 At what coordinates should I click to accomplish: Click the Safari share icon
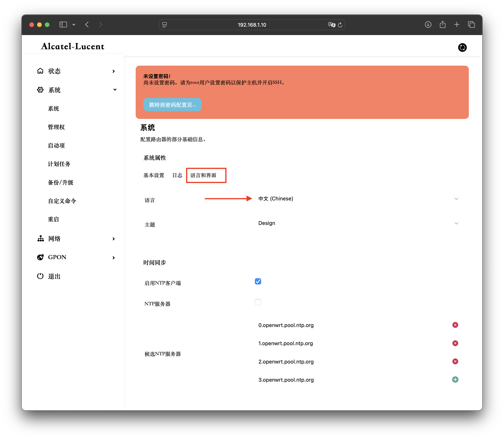click(442, 25)
